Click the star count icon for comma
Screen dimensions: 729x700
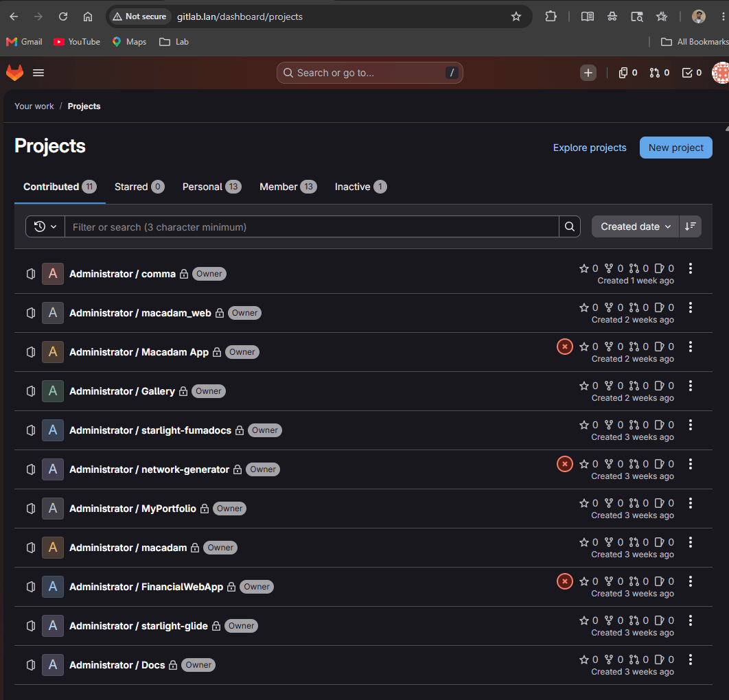(x=584, y=268)
